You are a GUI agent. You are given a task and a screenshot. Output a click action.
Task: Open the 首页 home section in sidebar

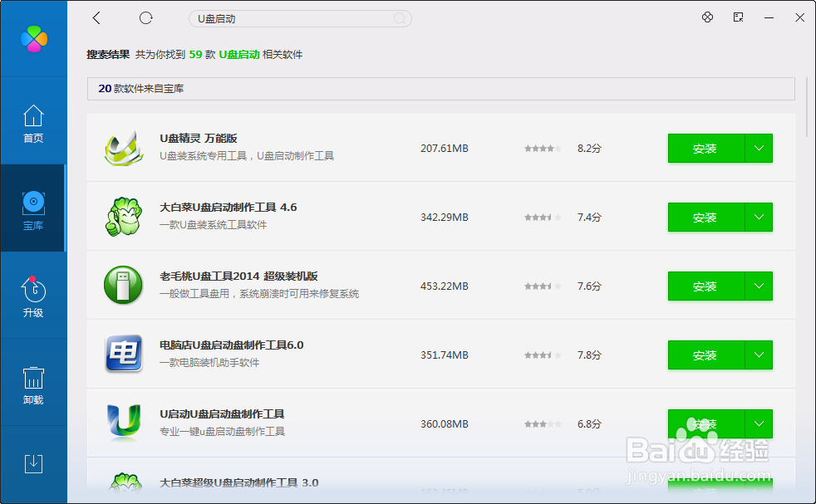[33, 125]
